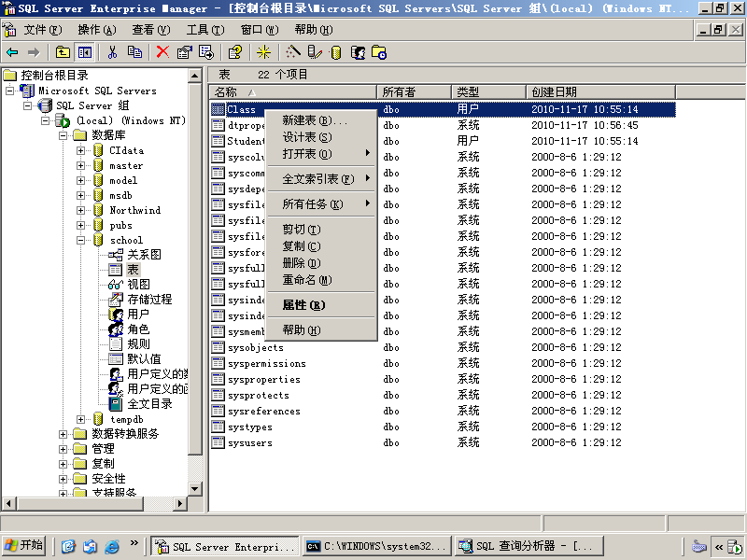This screenshot has height=560, width=747.
Task: Sort by the 所有者 column header
Action: tap(414, 91)
